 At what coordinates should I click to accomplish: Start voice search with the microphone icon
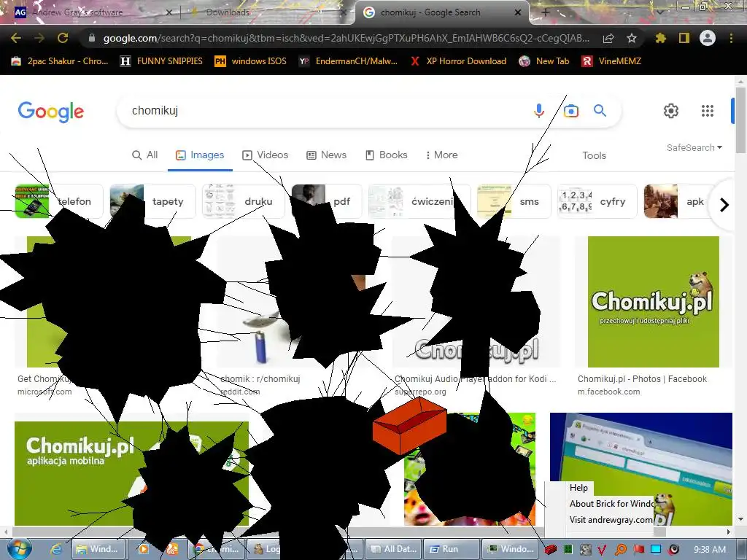(539, 111)
